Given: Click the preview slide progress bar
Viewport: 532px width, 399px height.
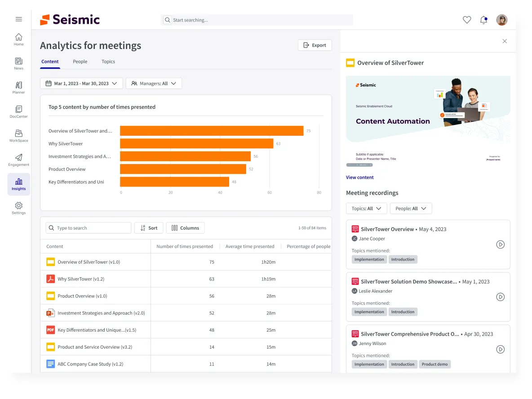Looking at the screenshot, I should click(359, 165).
